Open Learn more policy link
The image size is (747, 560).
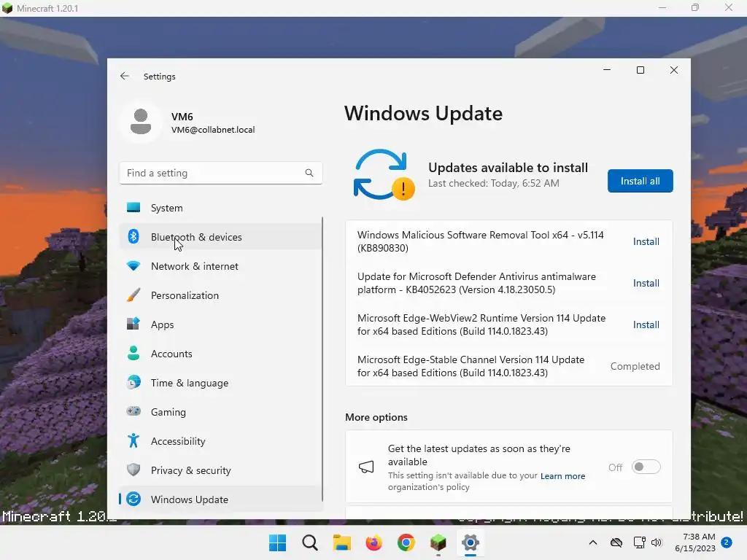tap(562, 475)
